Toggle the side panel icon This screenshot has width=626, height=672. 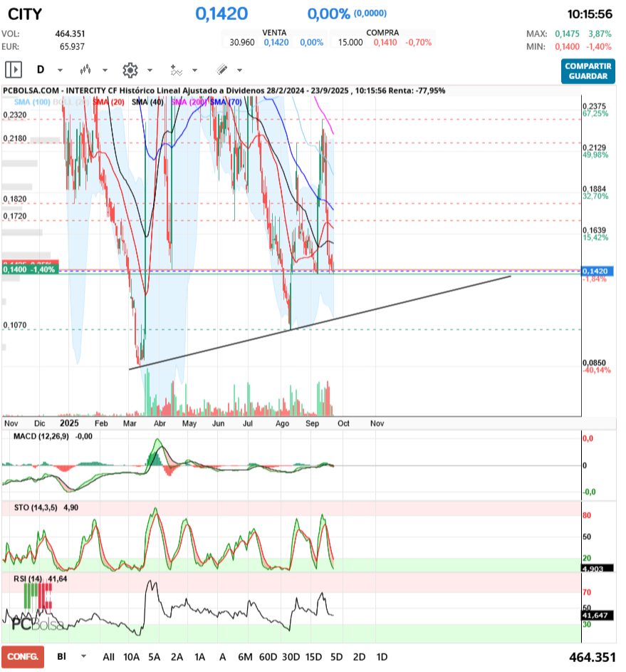[14, 69]
